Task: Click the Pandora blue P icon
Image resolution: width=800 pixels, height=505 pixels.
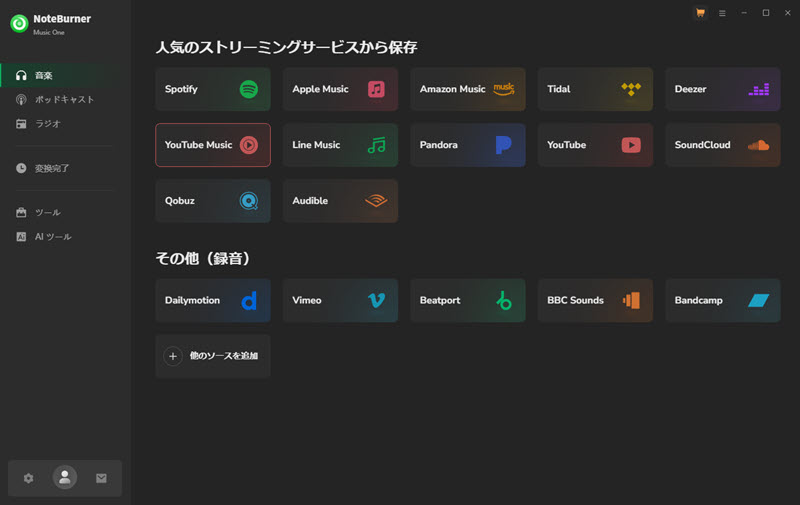Action: 504,145
